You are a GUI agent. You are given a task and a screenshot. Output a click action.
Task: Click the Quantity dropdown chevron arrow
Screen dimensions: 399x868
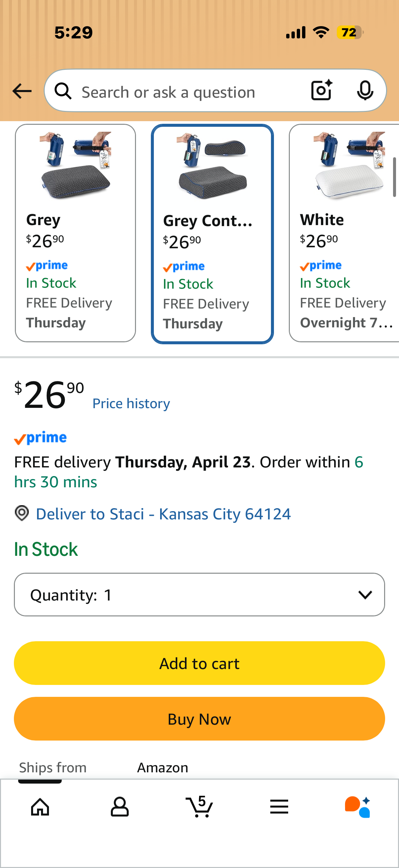365,595
